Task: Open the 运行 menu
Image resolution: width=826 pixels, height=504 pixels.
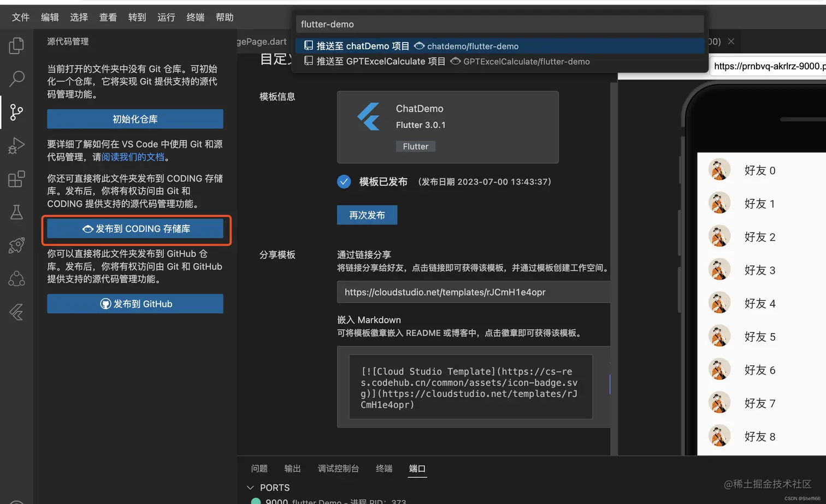Action: pyautogui.click(x=166, y=17)
